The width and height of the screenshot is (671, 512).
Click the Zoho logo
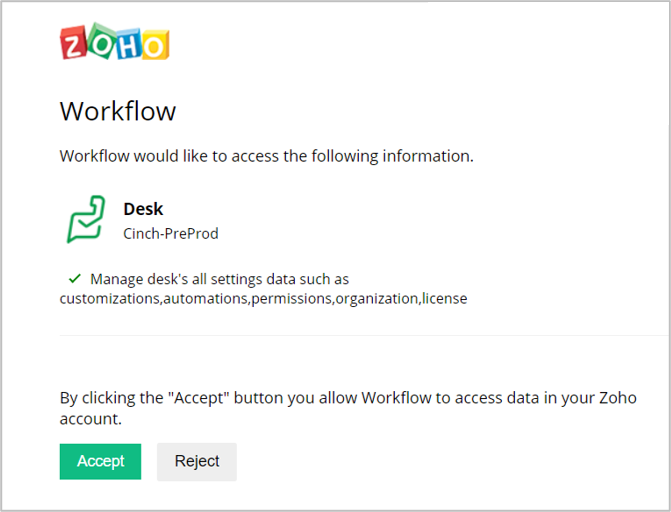pyautogui.click(x=114, y=45)
